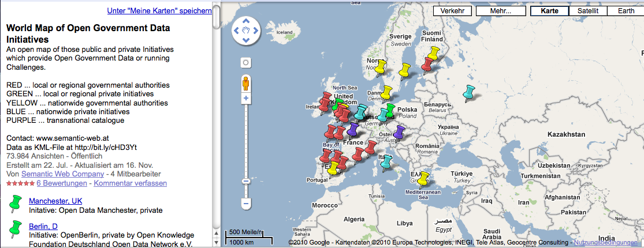Click the hand icon in the pan control

coord(246,31)
